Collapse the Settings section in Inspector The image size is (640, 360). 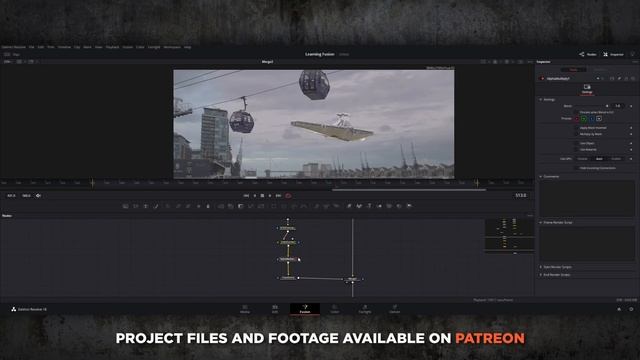click(540, 100)
